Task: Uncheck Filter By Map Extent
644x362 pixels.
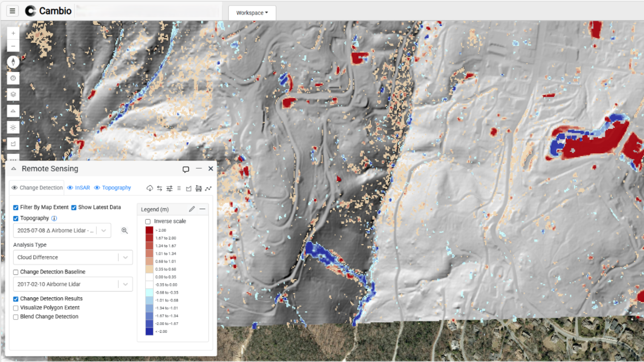Action: [16, 207]
